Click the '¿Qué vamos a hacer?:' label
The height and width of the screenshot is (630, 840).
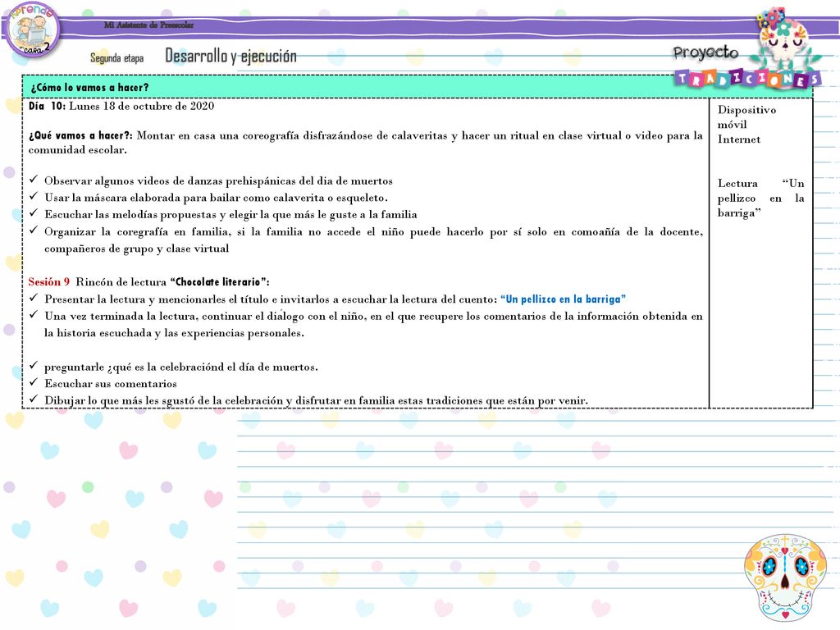[x=81, y=135]
